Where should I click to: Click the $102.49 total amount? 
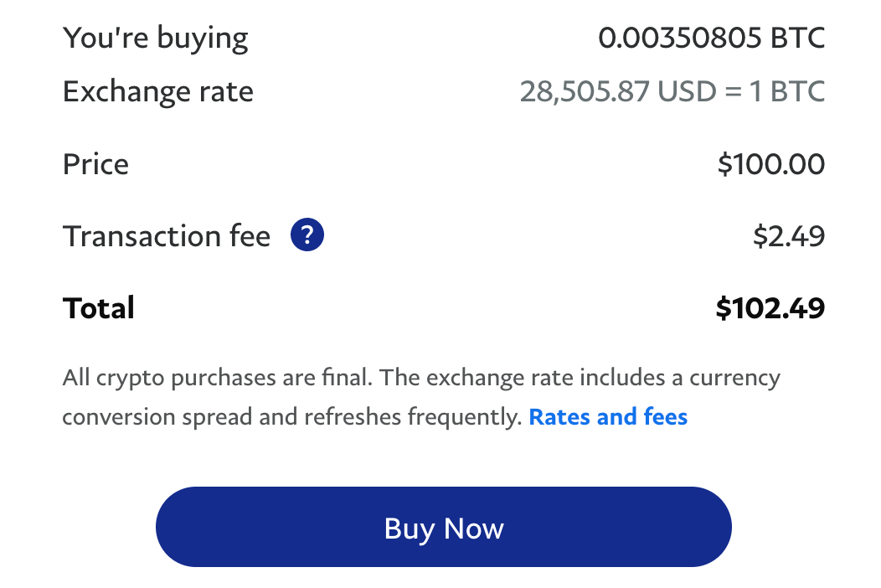pyautogui.click(x=770, y=308)
